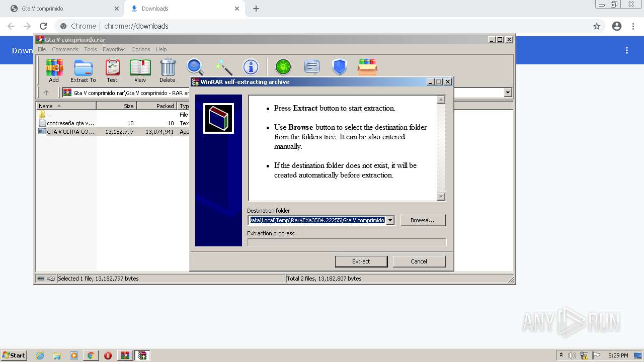Click the clock showing 5:29 PM
The height and width of the screenshot is (362, 644).
pos(618,355)
